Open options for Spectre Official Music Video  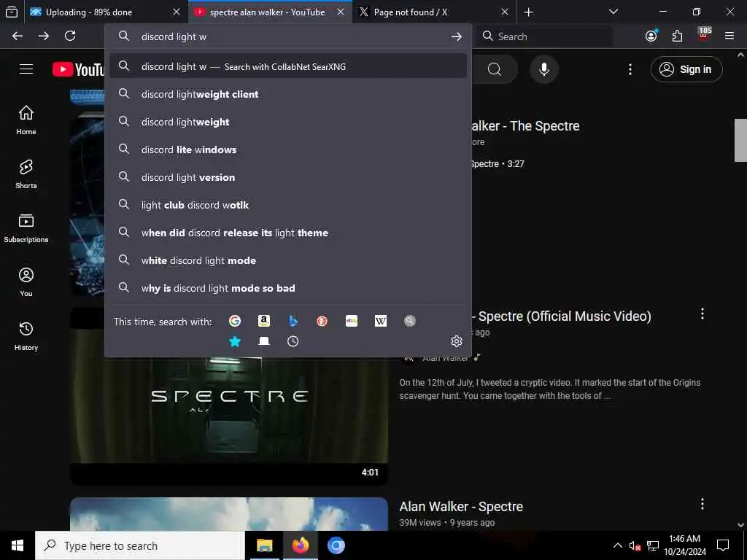[x=703, y=314]
